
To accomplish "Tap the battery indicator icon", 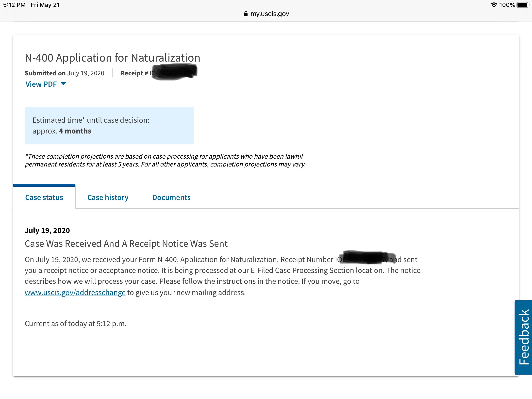I will (523, 5).
